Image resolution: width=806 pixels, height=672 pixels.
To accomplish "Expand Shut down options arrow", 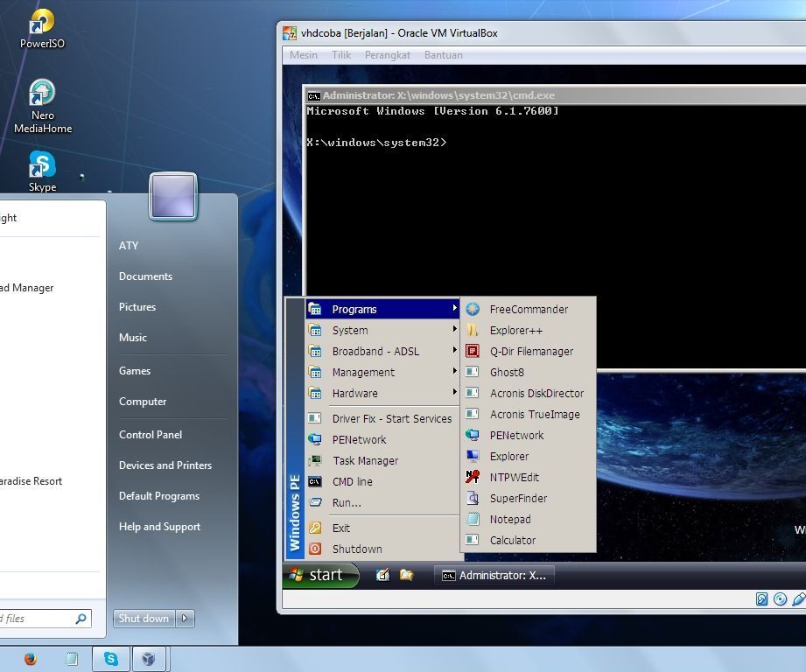I will tap(185, 619).
